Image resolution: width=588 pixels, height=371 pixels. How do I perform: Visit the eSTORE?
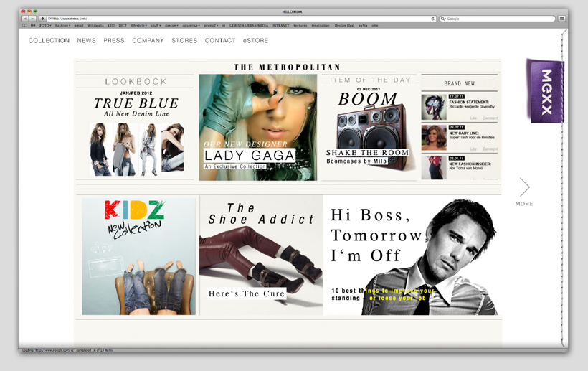click(255, 40)
